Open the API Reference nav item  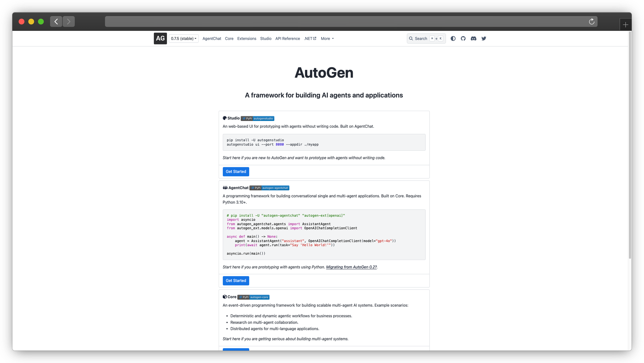pos(287,39)
